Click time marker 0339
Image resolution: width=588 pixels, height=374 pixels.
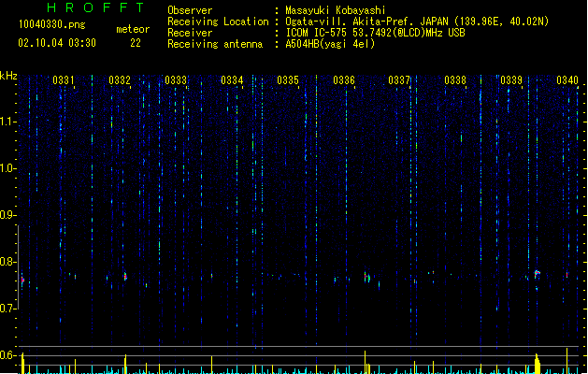pos(511,80)
